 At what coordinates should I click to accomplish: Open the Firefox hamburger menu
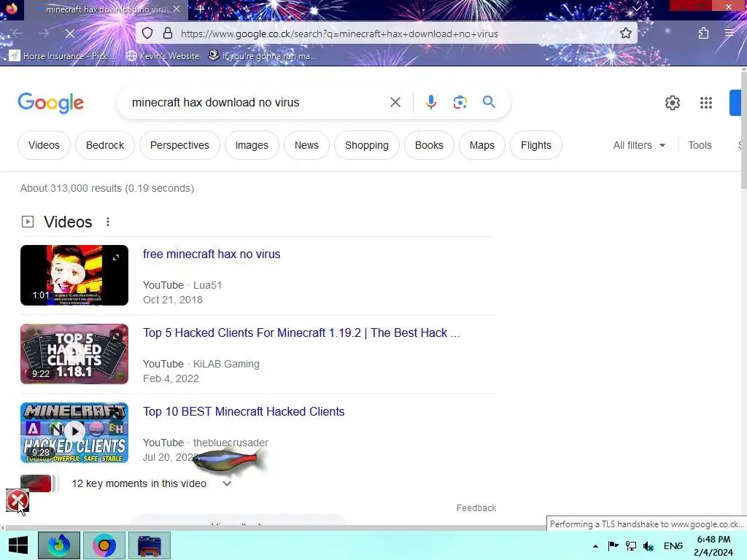click(729, 34)
